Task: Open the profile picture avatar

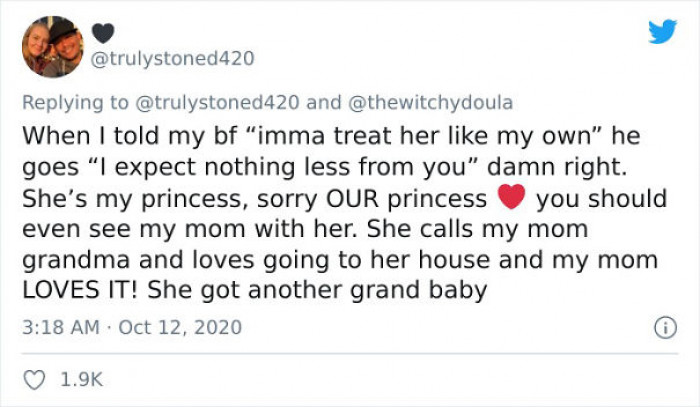Action: click(x=53, y=47)
